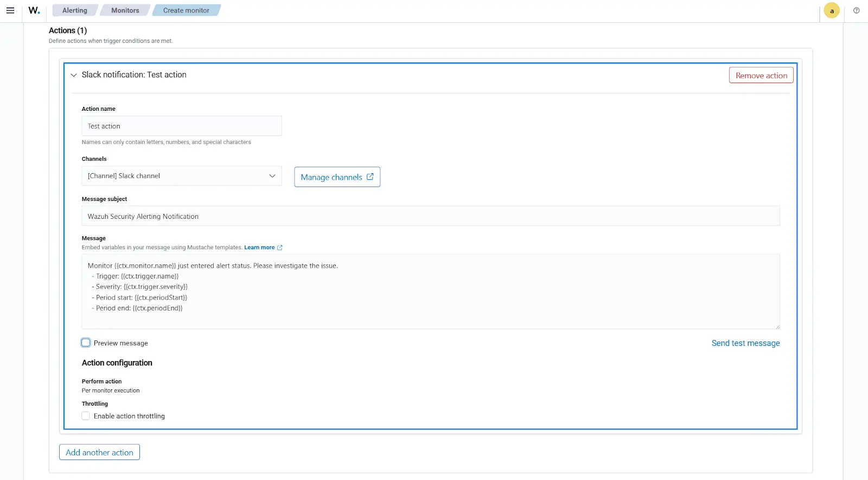The height and width of the screenshot is (480, 868).
Task: Open the user avatar menu
Action: (x=832, y=10)
